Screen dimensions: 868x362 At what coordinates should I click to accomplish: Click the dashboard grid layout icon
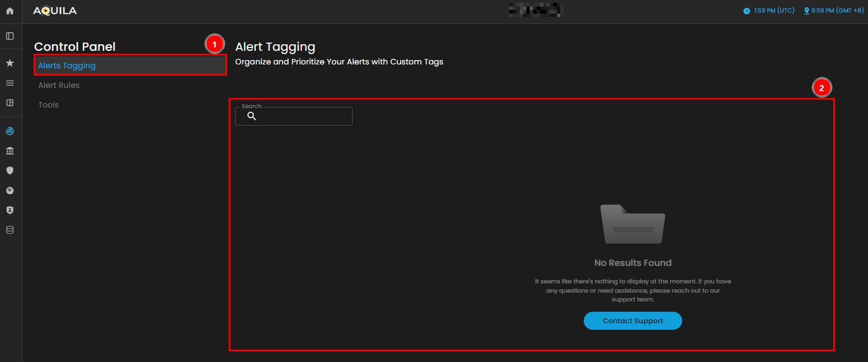coord(10,103)
